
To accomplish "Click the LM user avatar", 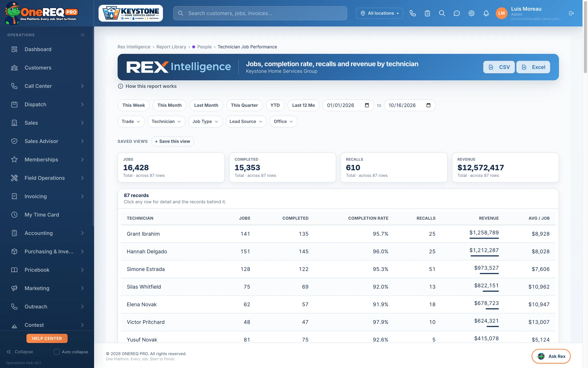I will 502,13.
